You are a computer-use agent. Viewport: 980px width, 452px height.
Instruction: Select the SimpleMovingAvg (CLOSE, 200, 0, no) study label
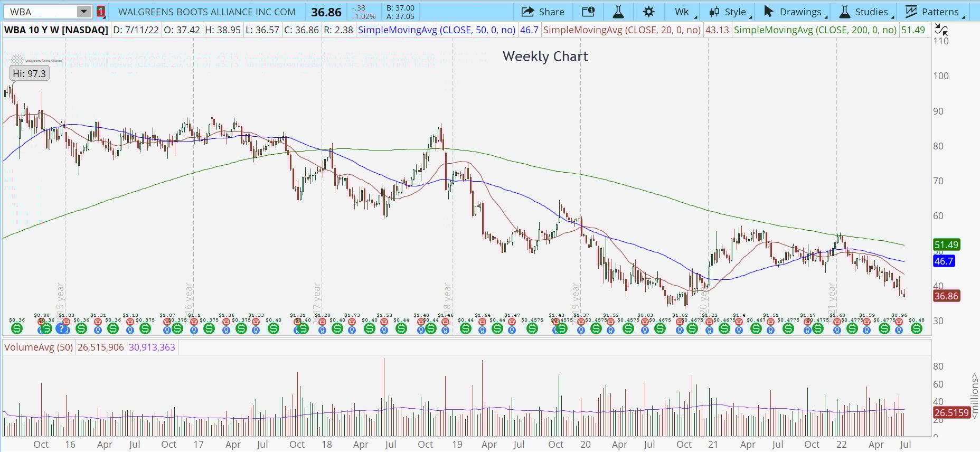[x=815, y=30]
